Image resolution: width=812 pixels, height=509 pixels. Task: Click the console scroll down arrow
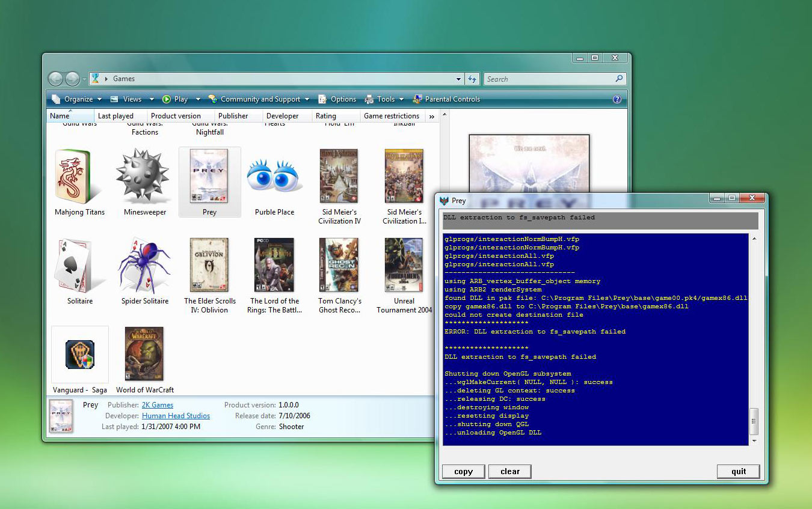pyautogui.click(x=754, y=440)
